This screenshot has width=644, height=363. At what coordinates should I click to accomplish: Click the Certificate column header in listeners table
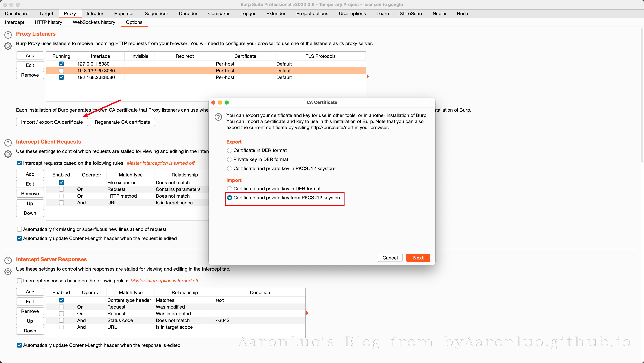(245, 56)
